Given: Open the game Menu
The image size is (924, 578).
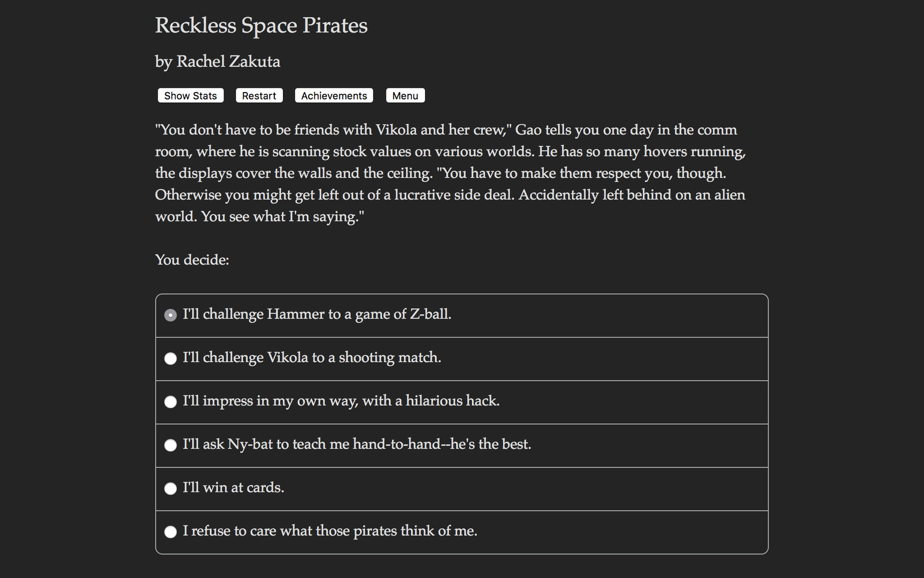Looking at the screenshot, I should coord(405,95).
